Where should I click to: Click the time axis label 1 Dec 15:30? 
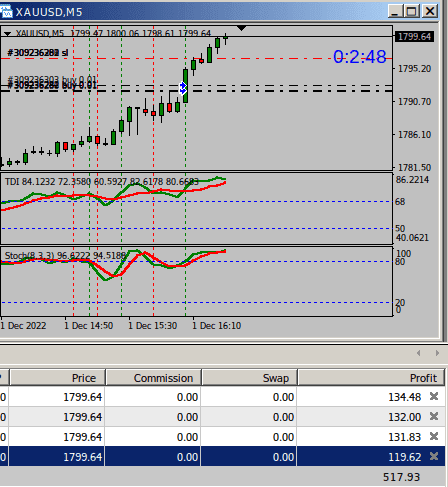pos(153,326)
